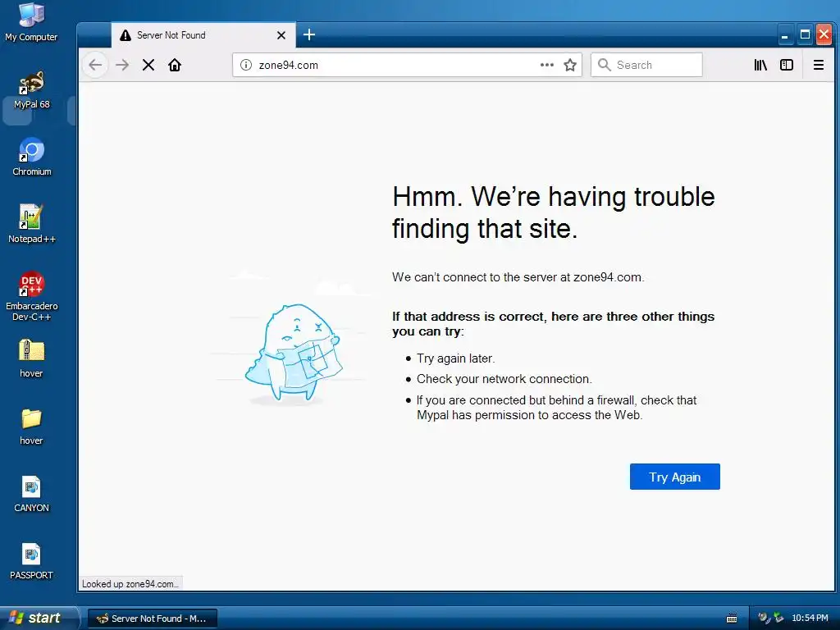Stop loading the page
The height and width of the screenshot is (630, 840).
[x=148, y=65]
